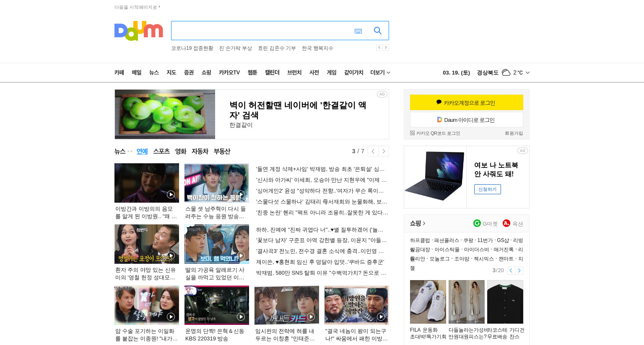Image resolution: width=644 pixels, height=345 pixels.
Task: Play the 임시완의 전략 video thumbnail
Action: tap(287, 305)
